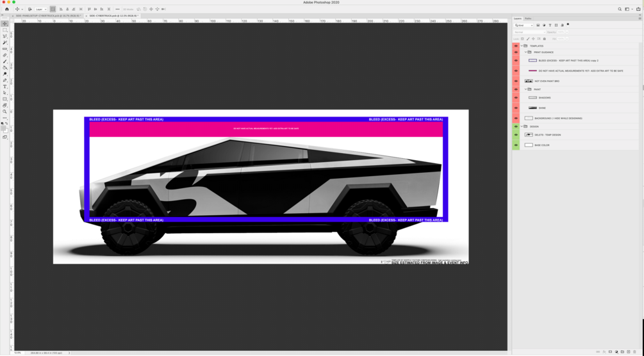This screenshot has height=356, width=644.
Task: Select the Magic Wand tool
Action: [x=5, y=43]
